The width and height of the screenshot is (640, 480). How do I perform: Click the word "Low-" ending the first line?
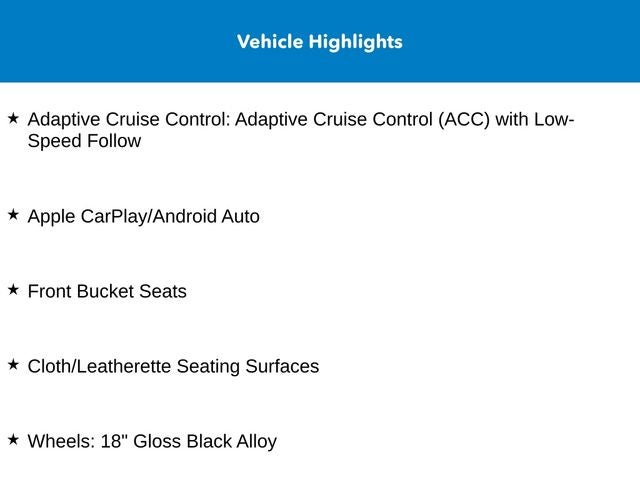pyautogui.click(x=554, y=121)
